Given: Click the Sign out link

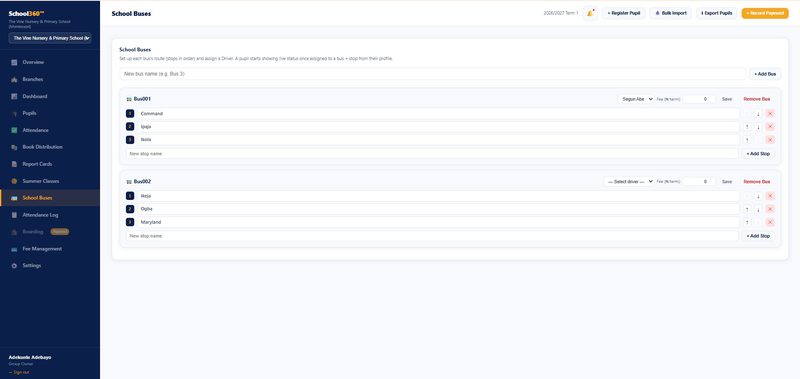Looking at the screenshot, I should [x=19, y=372].
